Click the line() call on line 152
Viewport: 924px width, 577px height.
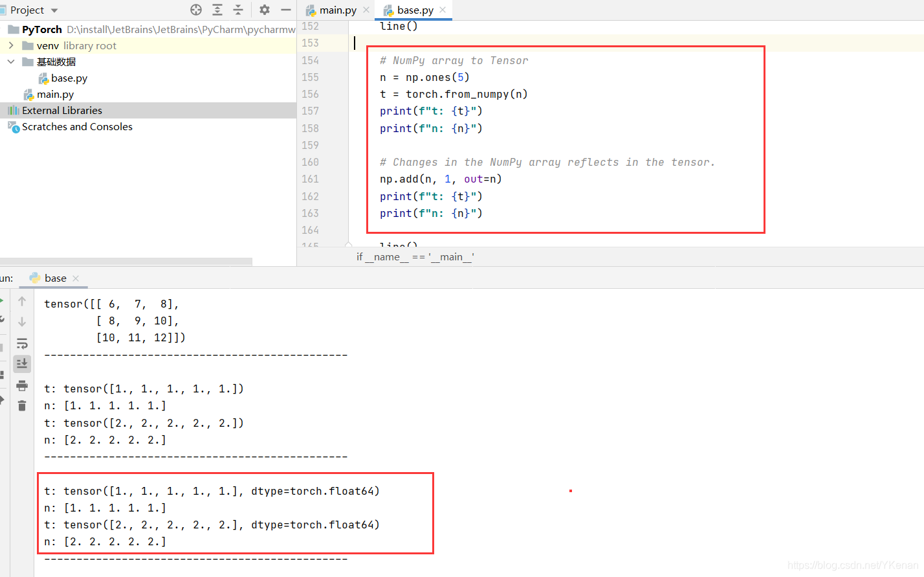(x=399, y=26)
